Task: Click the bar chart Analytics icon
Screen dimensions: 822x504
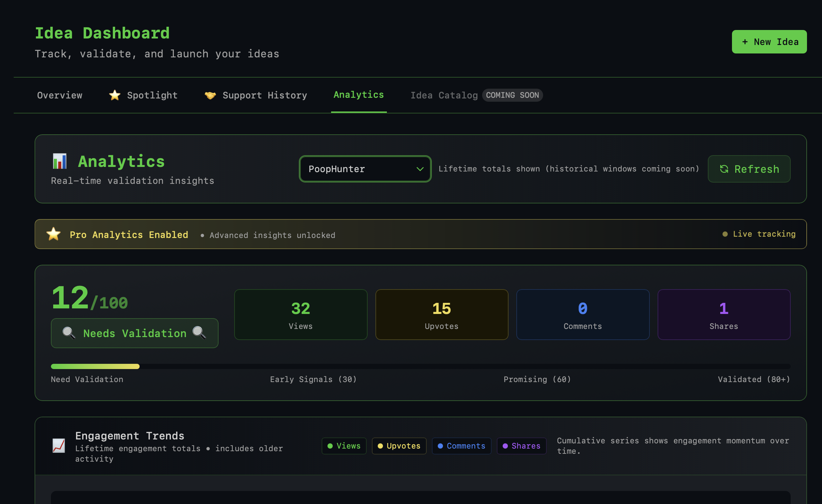Action: pos(60,161)
